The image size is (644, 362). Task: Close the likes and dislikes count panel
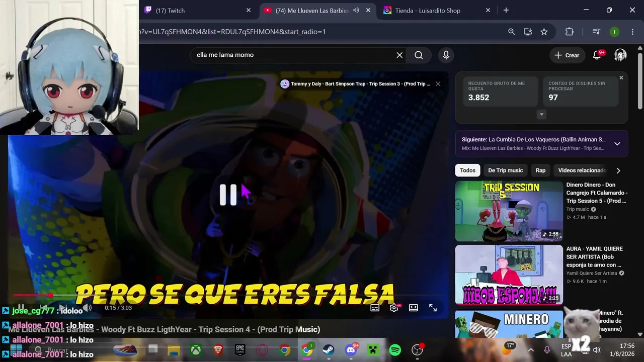(621, 78)
